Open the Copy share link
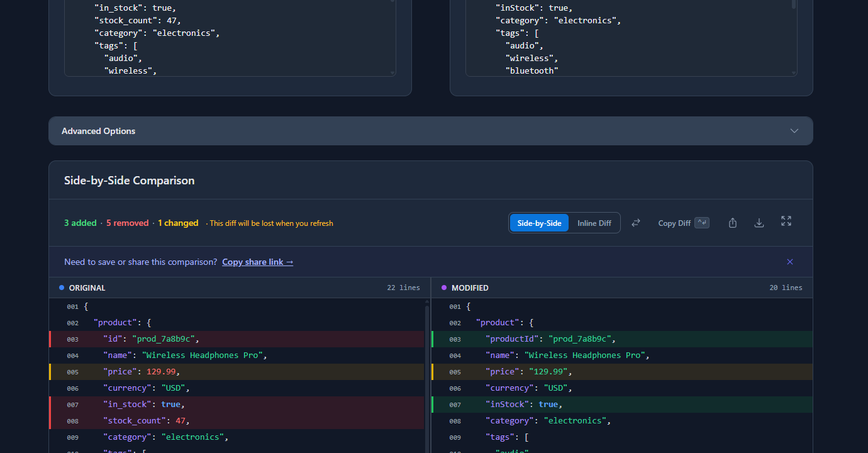 tap(257, 262)
